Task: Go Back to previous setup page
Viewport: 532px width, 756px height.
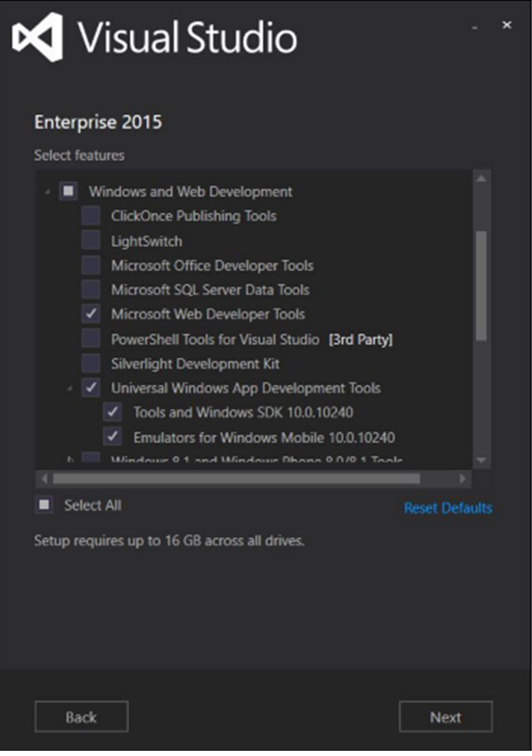Action: pos(82,717)
